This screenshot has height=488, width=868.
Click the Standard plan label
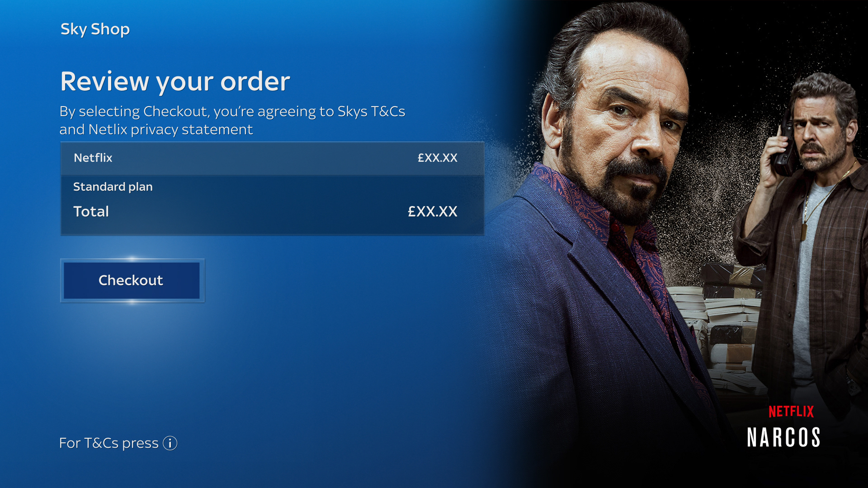coord(113,187)
